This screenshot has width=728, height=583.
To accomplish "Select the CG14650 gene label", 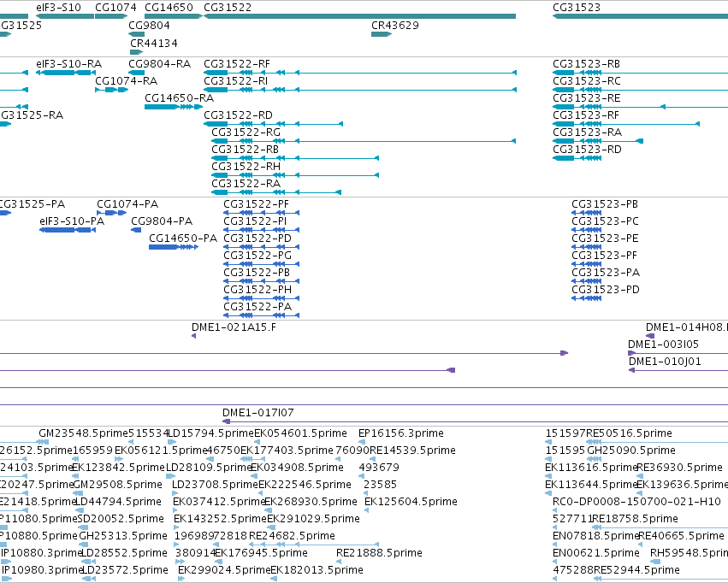I will (x=169, y=8).
